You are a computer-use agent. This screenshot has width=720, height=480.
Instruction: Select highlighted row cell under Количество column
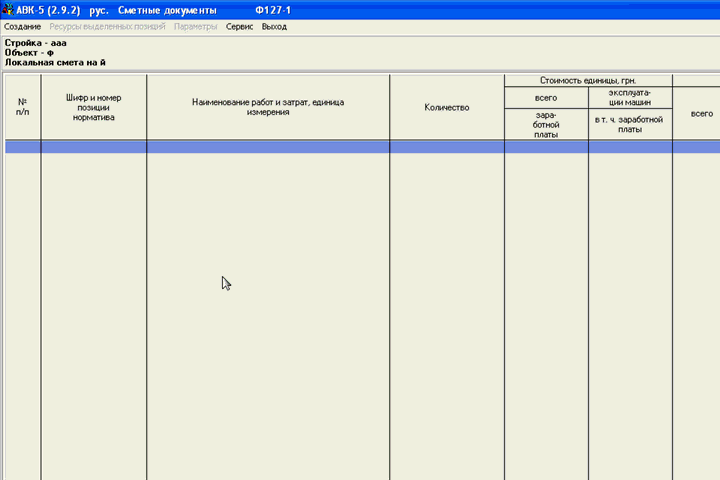(446, 147)
